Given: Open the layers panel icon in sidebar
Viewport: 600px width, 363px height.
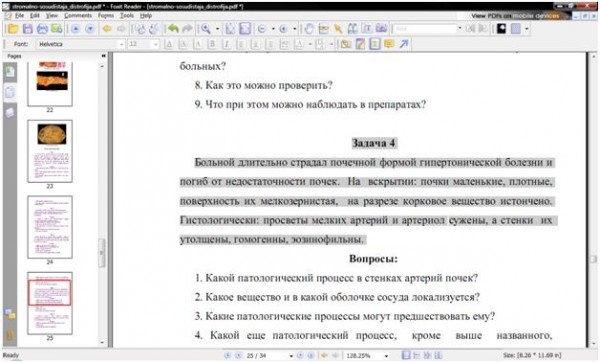Looking at the screenshot, I should pyautogui.click(x=10, y=112).
